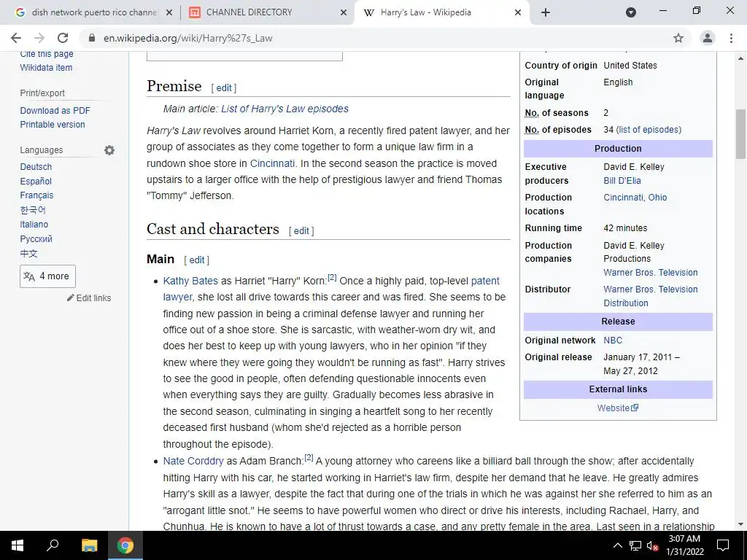The image size is (747, 560).
Task: Open the Bill D'Elia link
Action: pos(622,181)
